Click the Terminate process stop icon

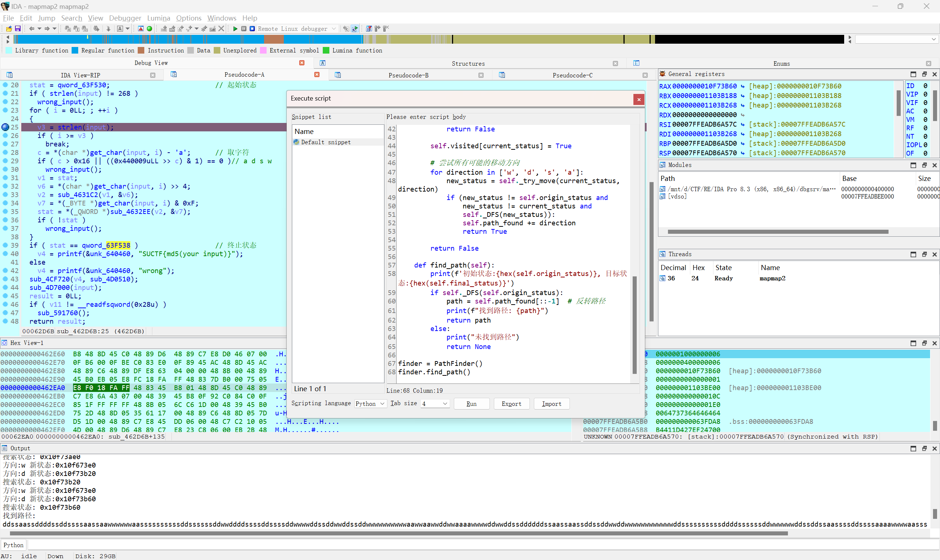tap(252, 29)
